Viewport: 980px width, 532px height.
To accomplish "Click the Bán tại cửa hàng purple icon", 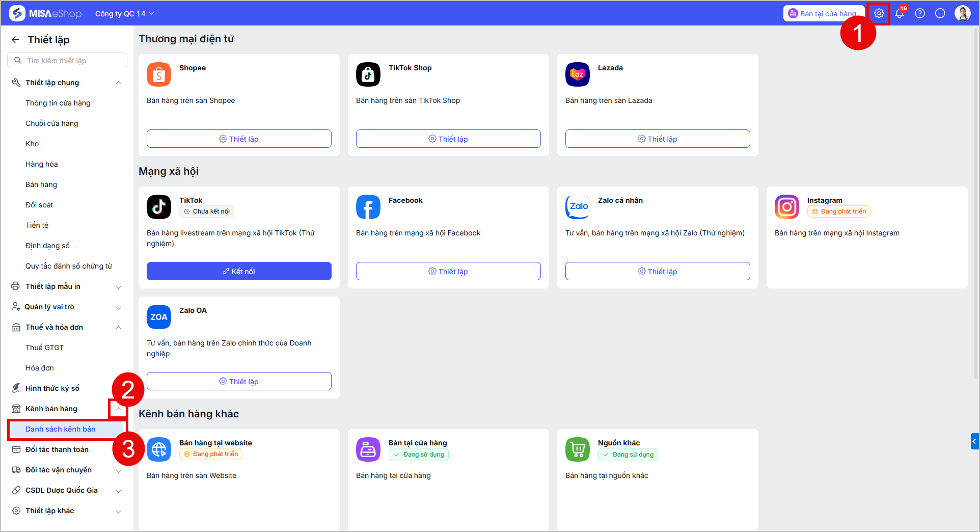I will (x=368, y=449).
